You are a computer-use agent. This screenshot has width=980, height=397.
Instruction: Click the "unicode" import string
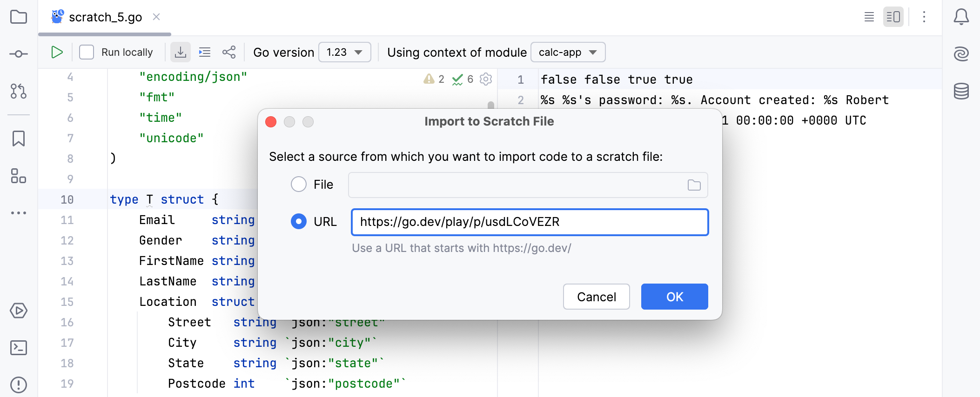pyautogui.click(x=171, y=138)
